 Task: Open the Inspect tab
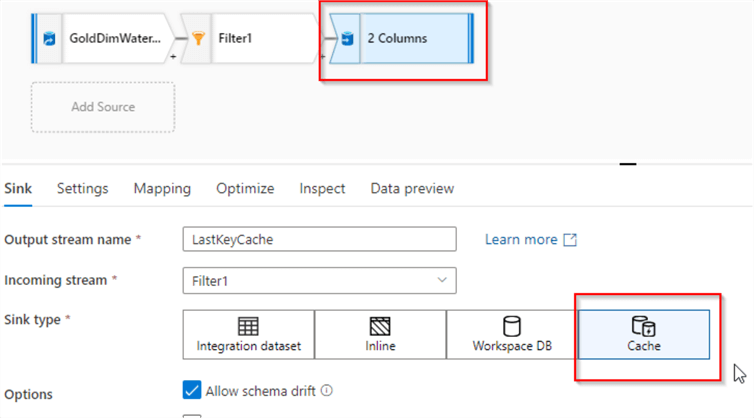[x=322, y=188]
